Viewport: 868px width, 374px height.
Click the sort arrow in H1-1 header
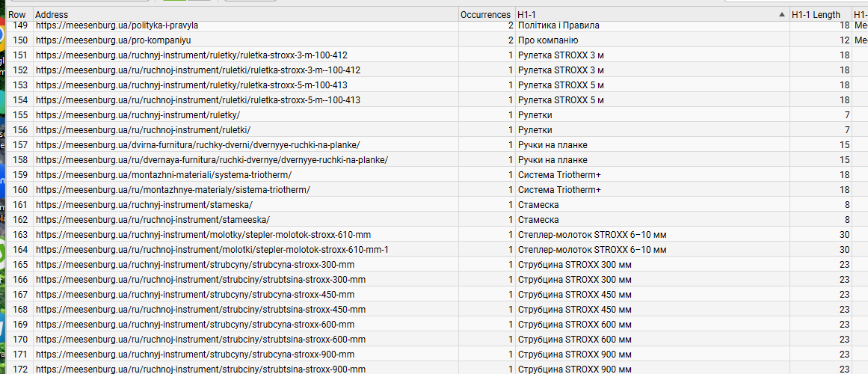[781, 14]
